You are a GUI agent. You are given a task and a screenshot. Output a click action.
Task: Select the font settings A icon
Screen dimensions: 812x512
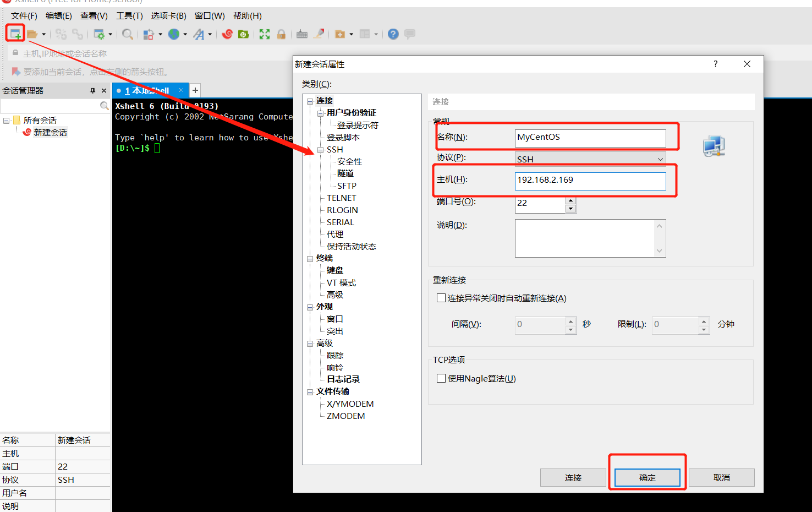pos(201,34)
